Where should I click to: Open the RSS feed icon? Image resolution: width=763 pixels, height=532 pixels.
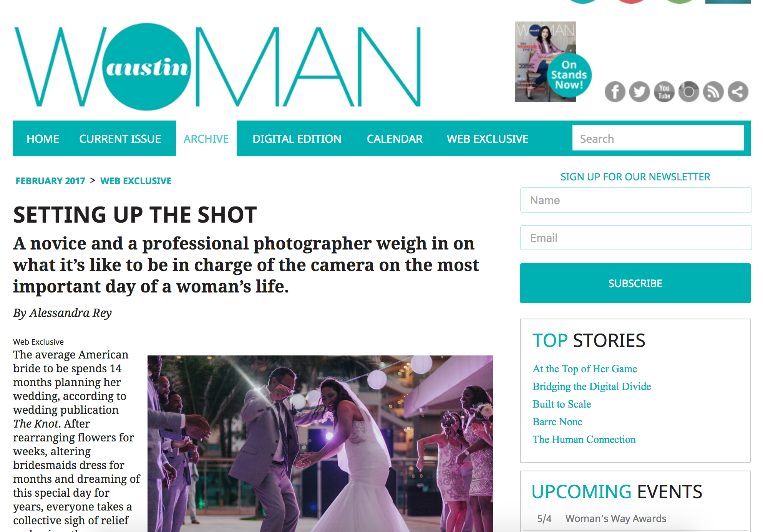click(713, 92)
